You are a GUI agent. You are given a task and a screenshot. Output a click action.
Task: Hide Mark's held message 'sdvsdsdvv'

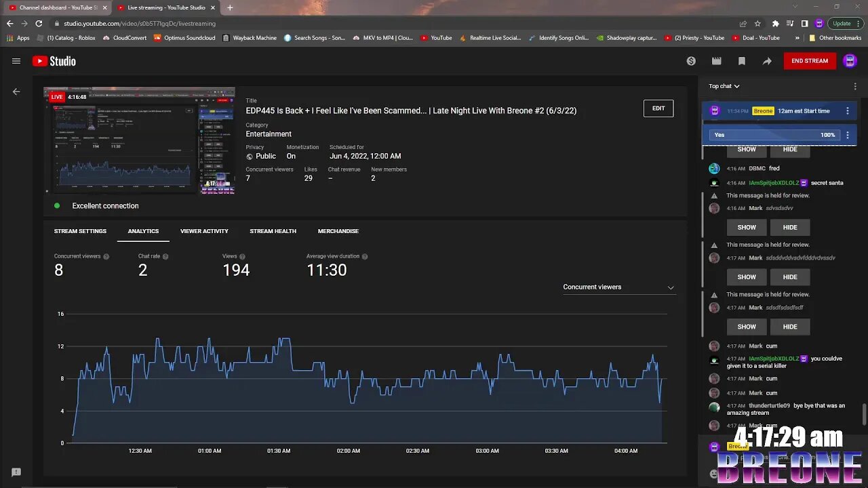[x=790, y=228]
